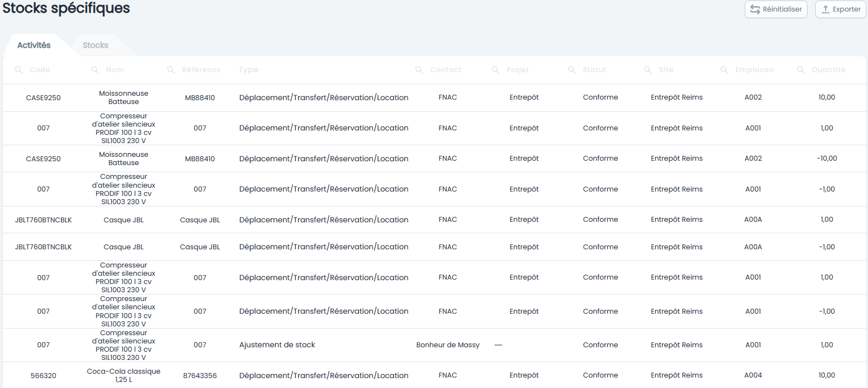Click the search icon beside Emplacement column
Image resolution: width=868 pixels, height=388 pixels.
[x=724, y=70]
